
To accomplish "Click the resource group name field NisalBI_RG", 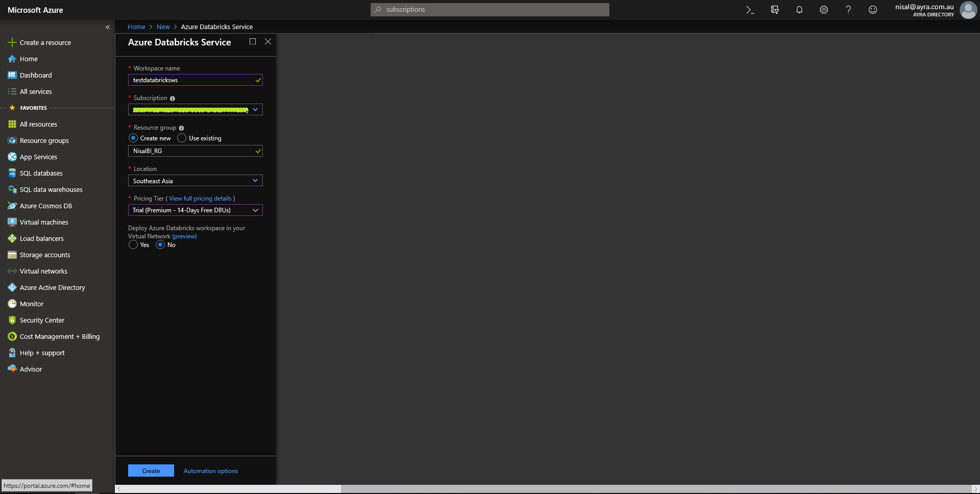I will [x=195, y=151].
